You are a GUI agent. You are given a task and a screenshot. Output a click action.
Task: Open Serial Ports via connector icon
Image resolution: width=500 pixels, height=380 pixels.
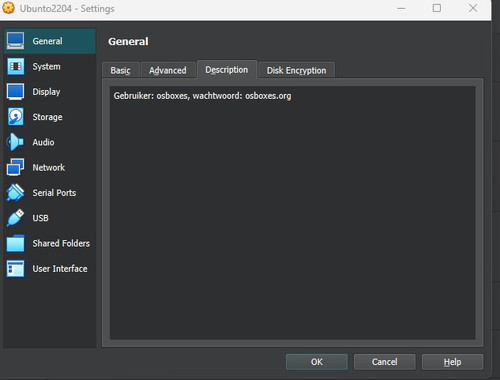pos(15,193)
